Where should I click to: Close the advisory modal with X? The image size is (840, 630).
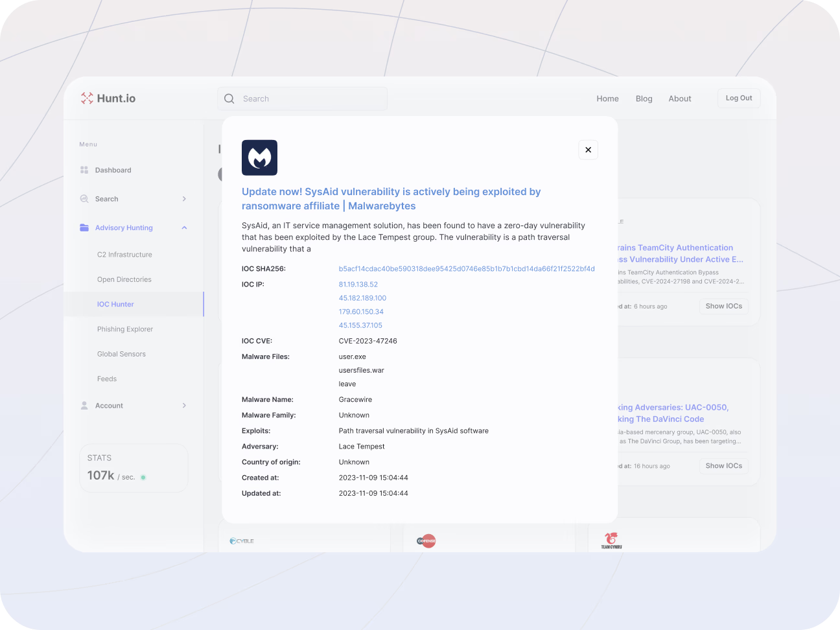(588, 150)
